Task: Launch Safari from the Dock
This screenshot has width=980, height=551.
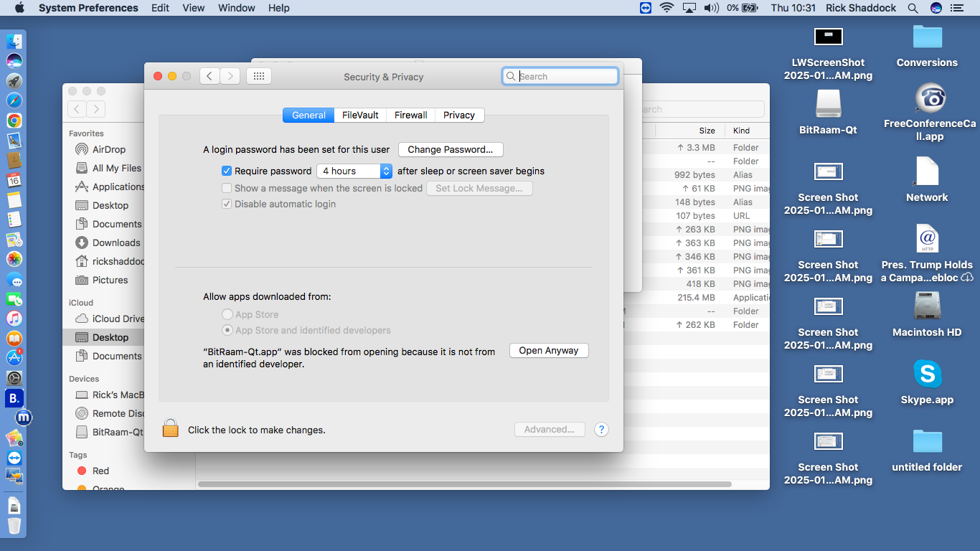Action: [x=14, y=101]
